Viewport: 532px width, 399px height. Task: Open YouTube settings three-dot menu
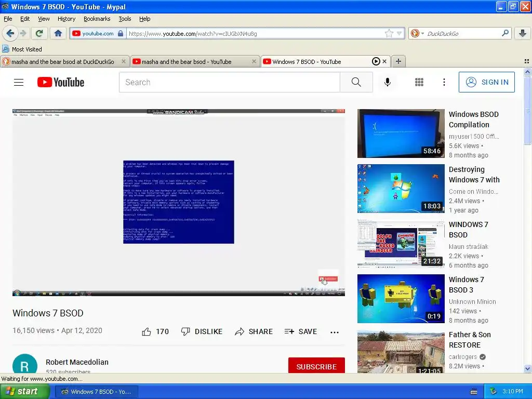click(x=444, y=82)
